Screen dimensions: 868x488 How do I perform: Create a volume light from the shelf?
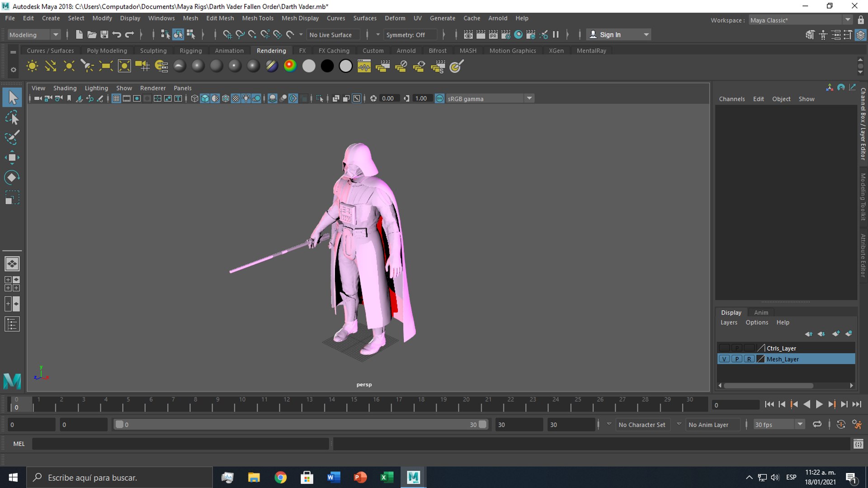coord(124,66)
